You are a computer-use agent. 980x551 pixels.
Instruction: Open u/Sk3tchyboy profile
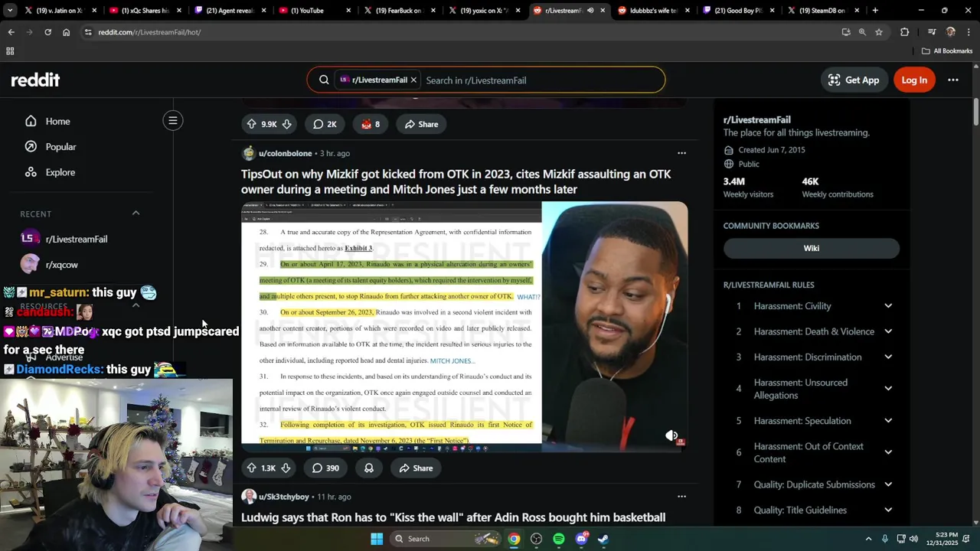pyautogui.click(x=283, y=497)
